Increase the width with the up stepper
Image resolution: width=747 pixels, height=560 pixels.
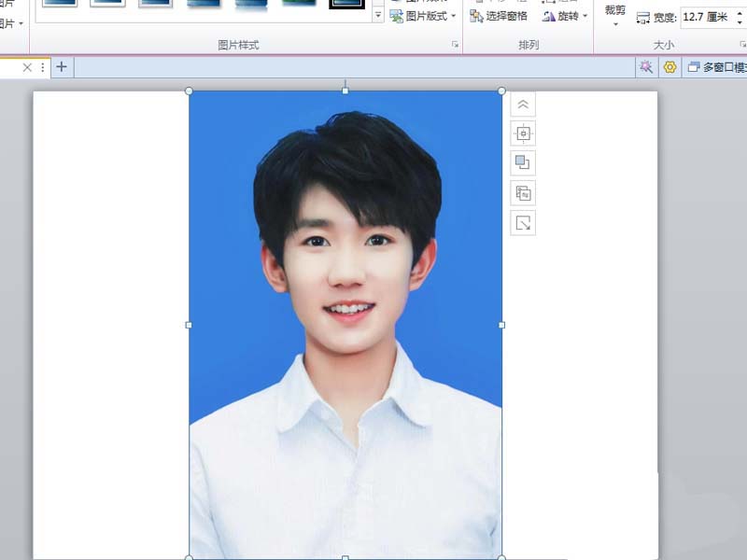(740, 13)
